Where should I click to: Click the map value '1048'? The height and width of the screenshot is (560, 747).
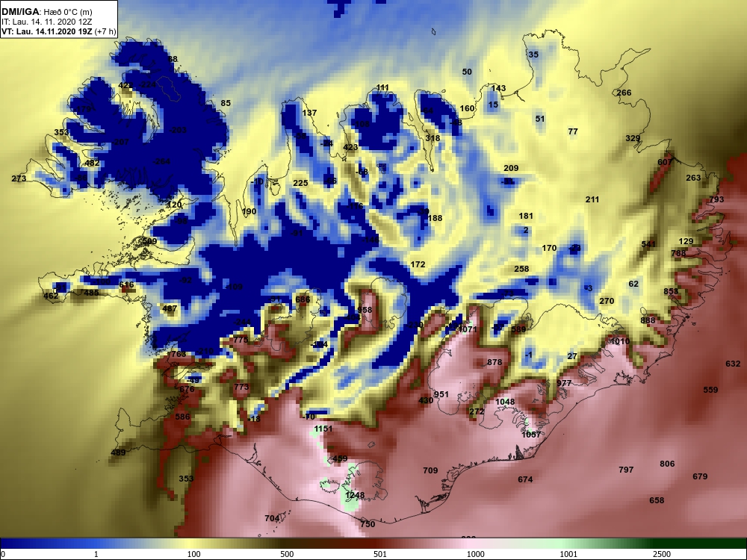(x=505, y=402)
